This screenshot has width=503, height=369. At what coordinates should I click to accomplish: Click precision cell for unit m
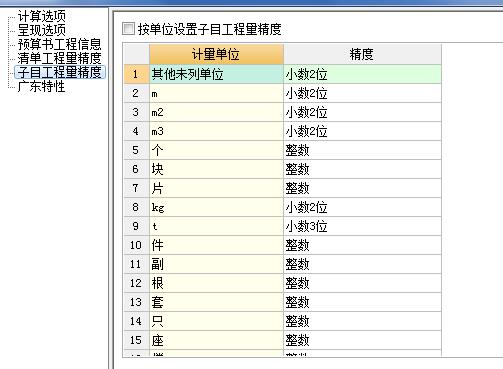coord(362,93)
